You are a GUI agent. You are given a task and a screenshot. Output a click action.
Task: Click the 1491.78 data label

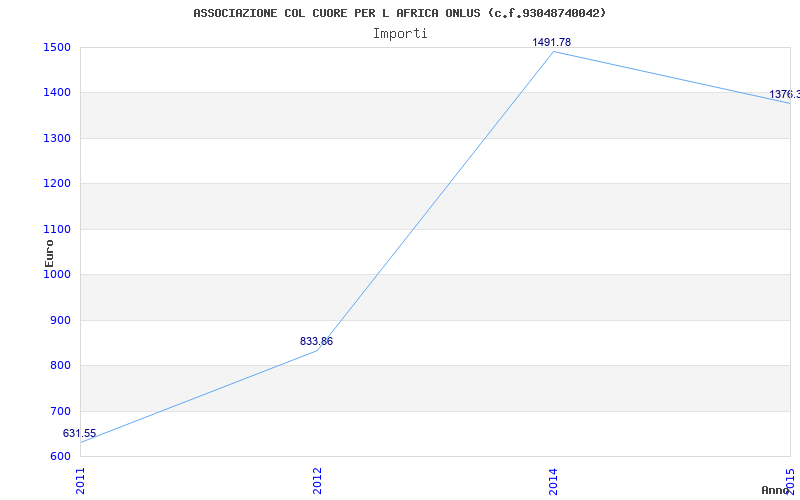pos(552,42)
